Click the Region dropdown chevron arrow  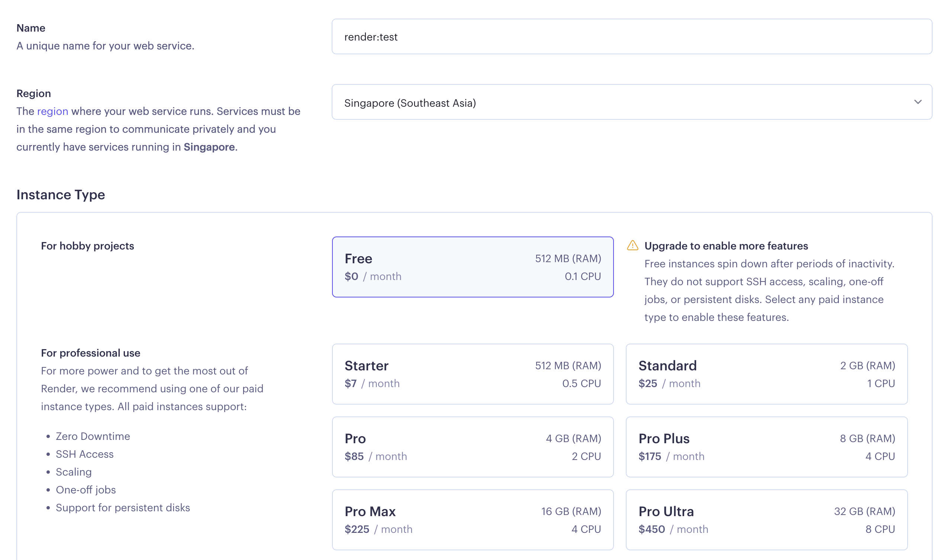click(918, 102)
